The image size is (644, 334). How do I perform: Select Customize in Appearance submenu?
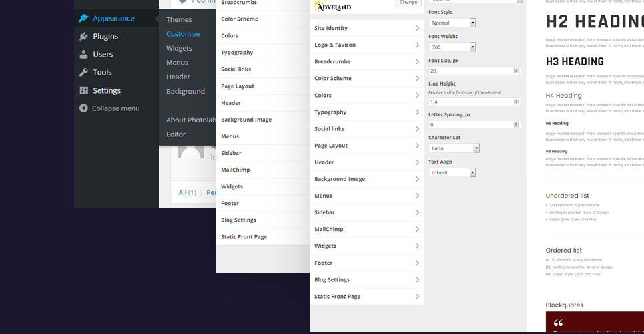pos(183,34)
